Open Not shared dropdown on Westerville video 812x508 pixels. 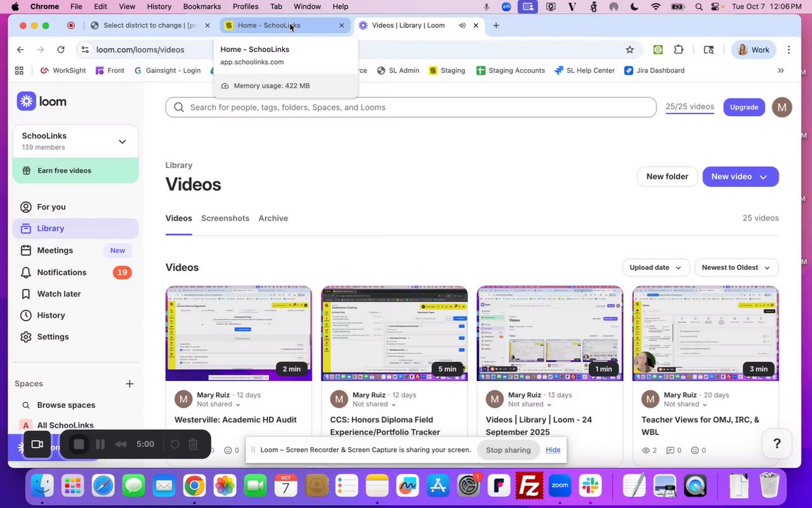218,404
